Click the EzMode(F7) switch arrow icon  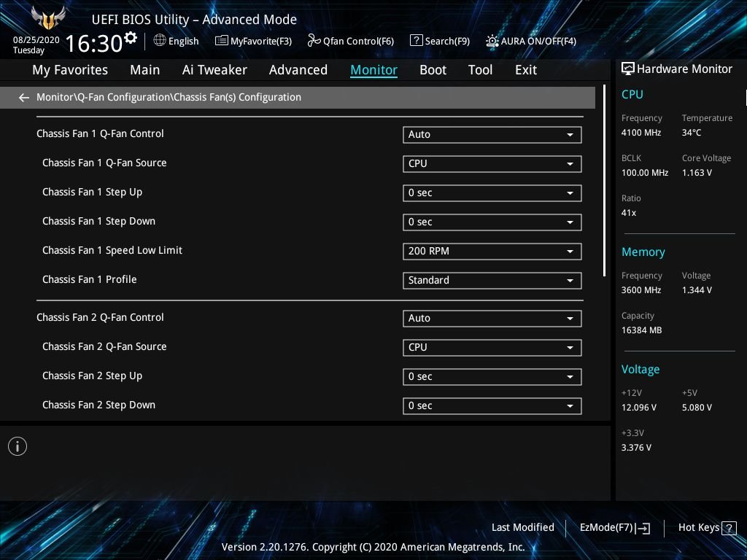point(643,528)
